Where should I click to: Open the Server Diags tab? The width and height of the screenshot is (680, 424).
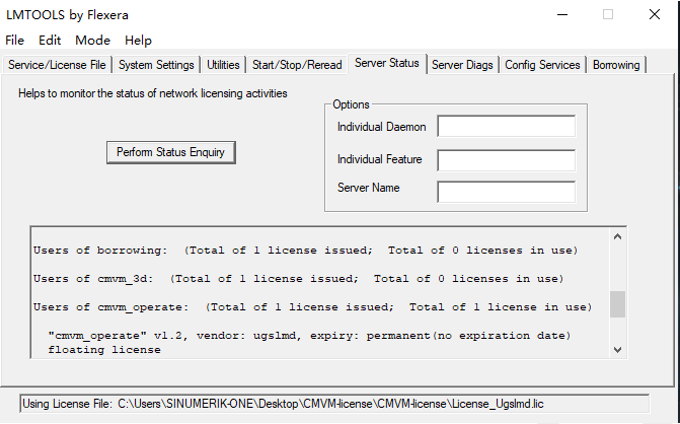click(462, 65)
